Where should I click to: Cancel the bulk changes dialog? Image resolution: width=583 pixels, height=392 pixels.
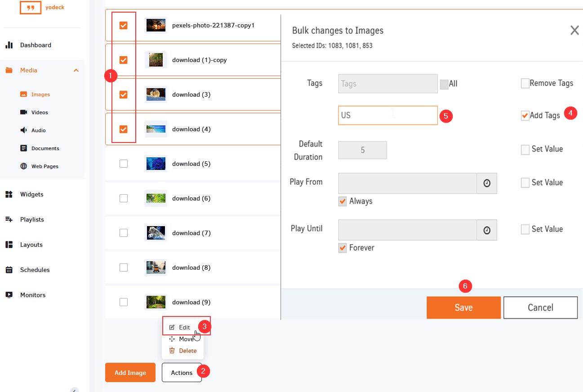point(540,307)
